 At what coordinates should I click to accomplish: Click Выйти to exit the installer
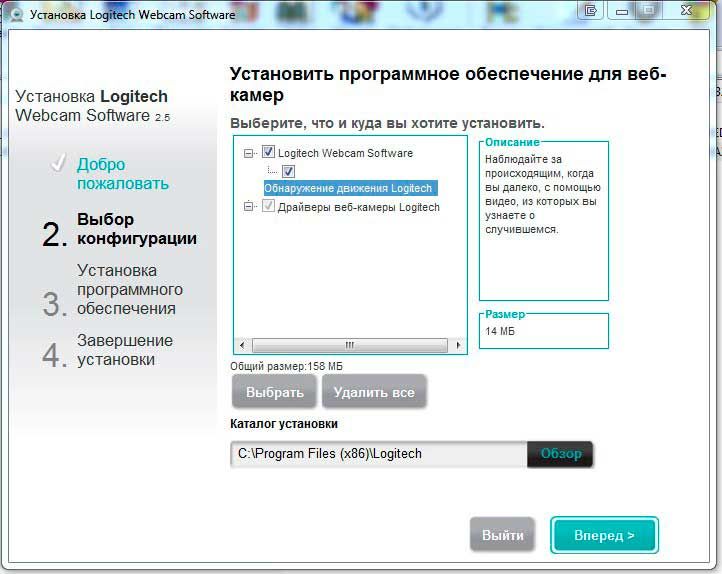click(x=502, y=535)
